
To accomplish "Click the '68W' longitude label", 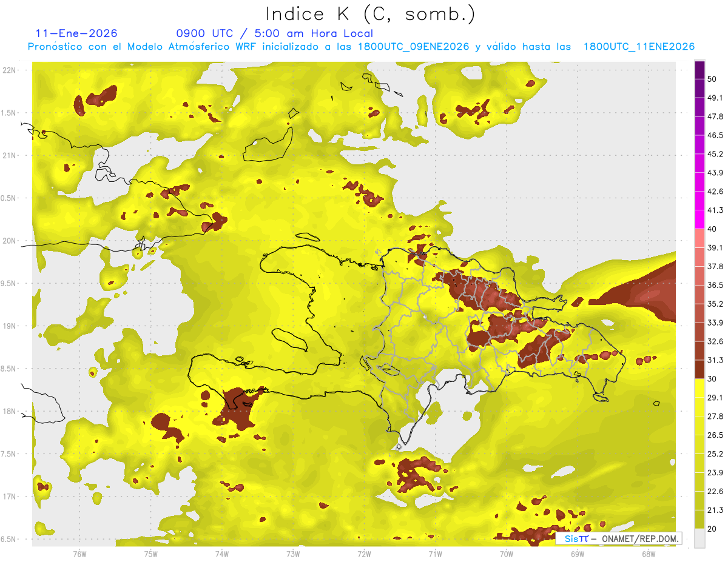I will tap(649, 554).
